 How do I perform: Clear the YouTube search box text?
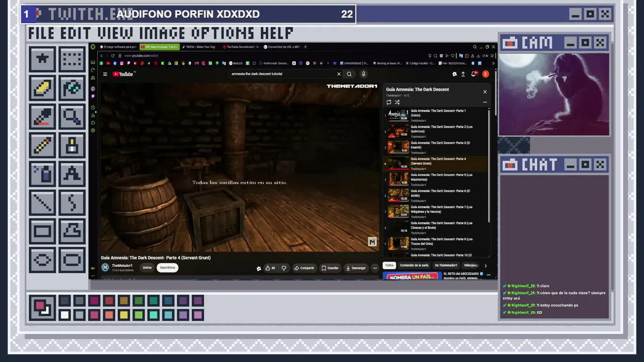(x=339, y=74)
